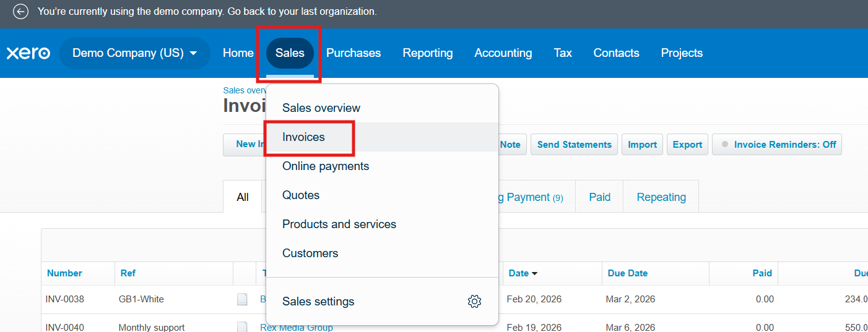Open the Contacts menu
Screen dimensions: 868x332
(x=616, y=53)
